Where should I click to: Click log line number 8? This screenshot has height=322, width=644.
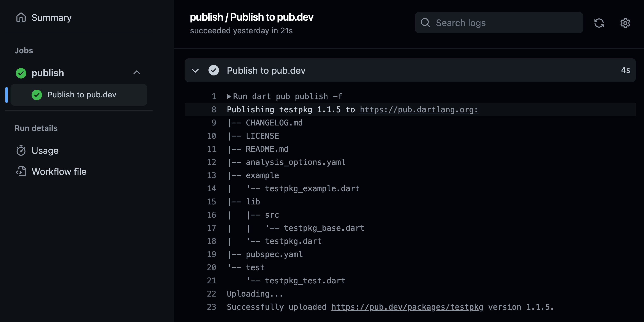coord(214,110)
